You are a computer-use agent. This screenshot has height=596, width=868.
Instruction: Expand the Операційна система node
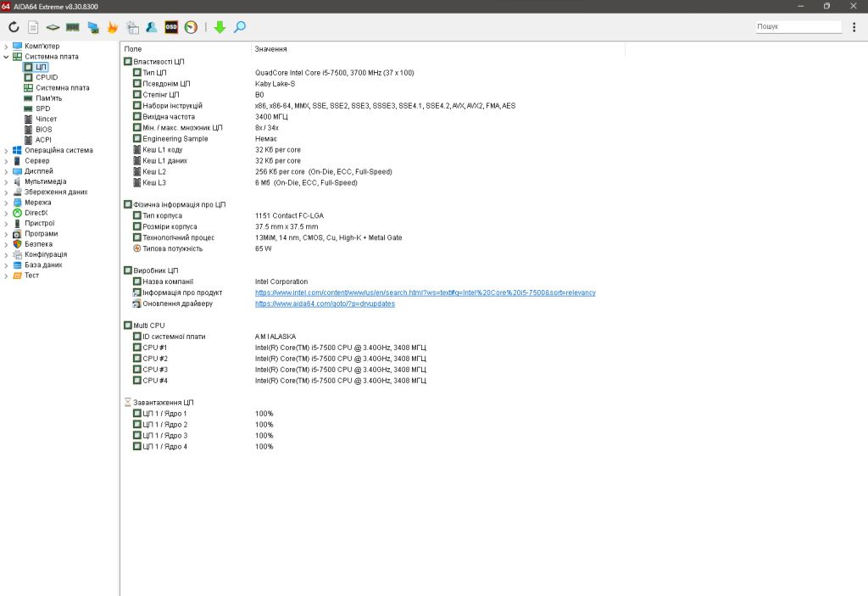(6, 151)
